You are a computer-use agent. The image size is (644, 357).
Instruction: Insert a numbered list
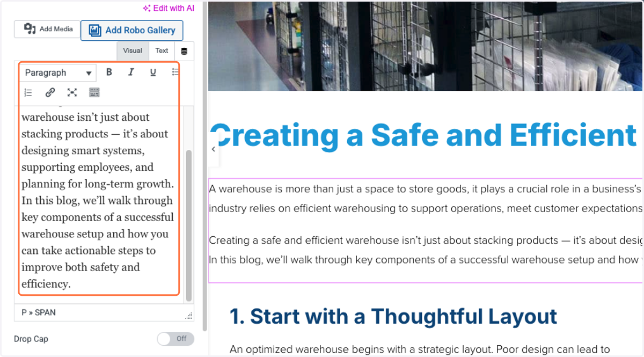[x=28, y=92]
